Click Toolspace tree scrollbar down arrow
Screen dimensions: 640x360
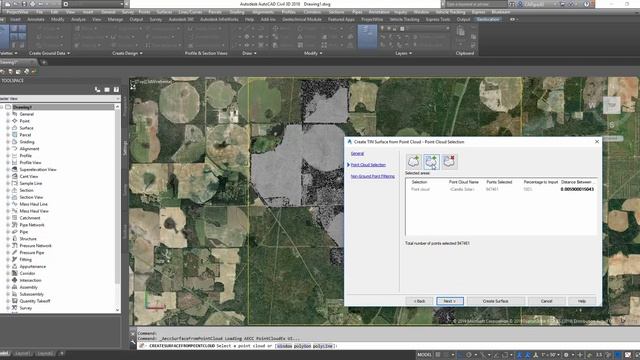pos(118,310)
